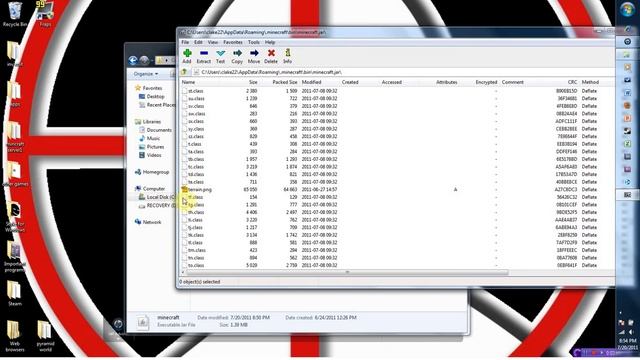The width and height of the screenshot is (640, 360).
Task: Click the minecraft jar file thumbnail in Explorer details pane
Action: tap(143, 322)
